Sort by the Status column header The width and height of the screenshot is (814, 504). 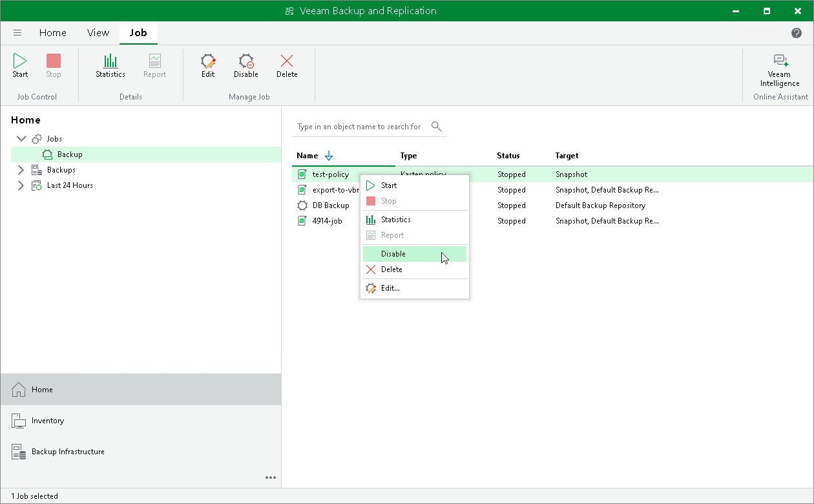pyautogui.click(x=508, y=156)
